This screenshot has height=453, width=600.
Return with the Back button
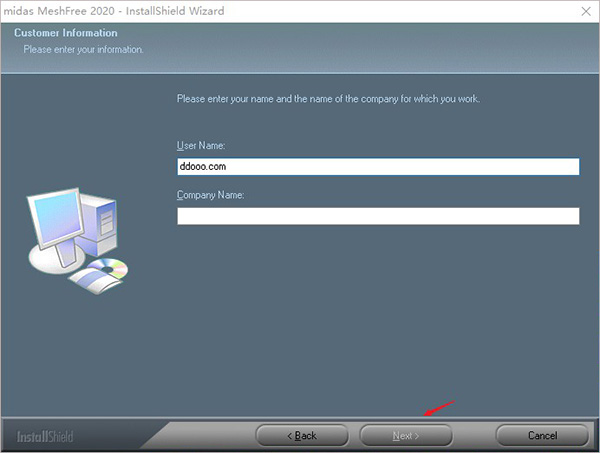(x=302, y=435)
